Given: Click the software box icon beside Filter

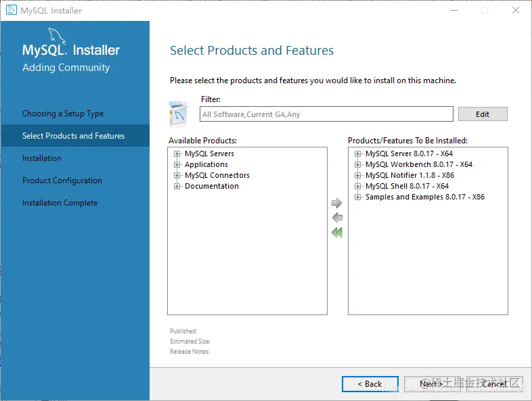Looking at the screenshot, I should 178,114.
